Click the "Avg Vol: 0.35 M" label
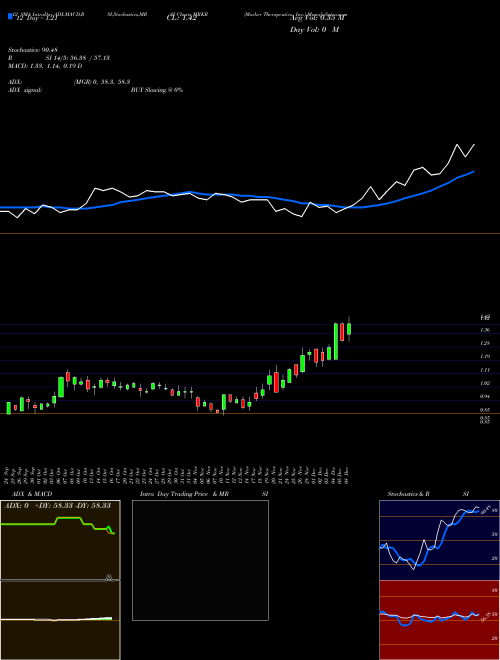 click(317, 18)
